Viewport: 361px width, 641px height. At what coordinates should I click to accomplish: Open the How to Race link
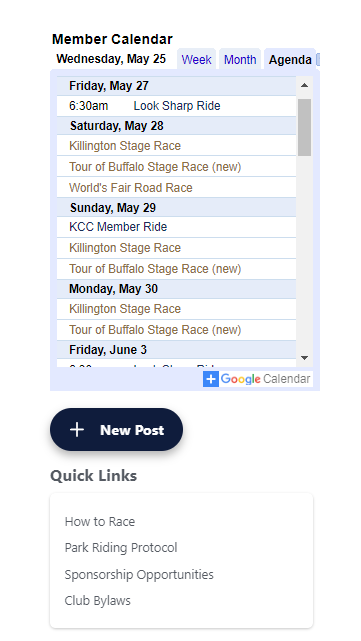(x=100, y=522)
